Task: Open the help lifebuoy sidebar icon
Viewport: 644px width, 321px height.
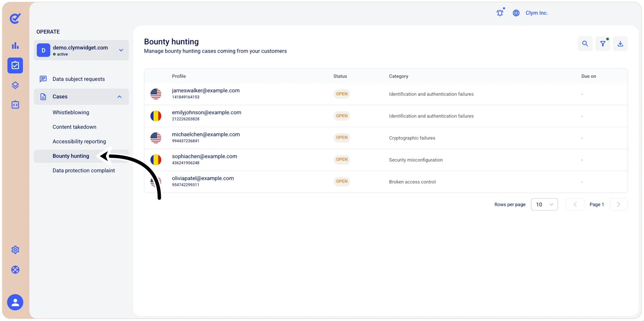Action: coord(15,270)
